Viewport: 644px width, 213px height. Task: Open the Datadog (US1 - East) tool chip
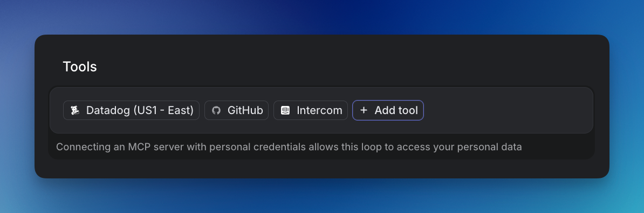pyautogui.click(x=132, y=110)
